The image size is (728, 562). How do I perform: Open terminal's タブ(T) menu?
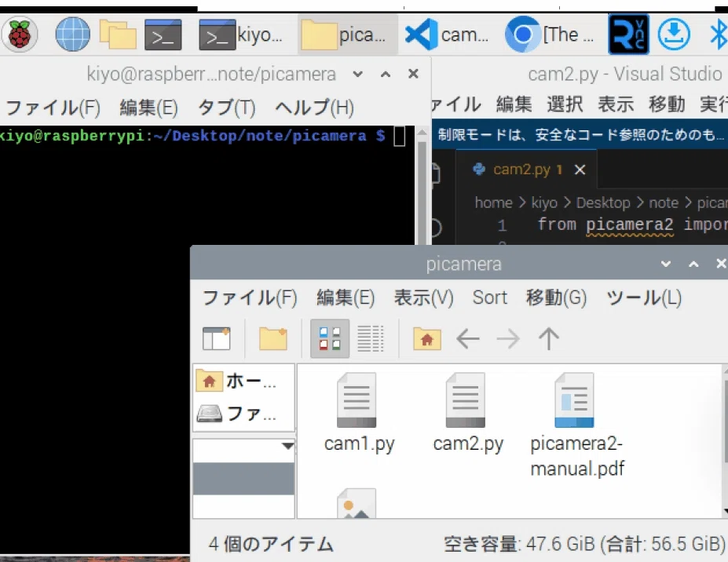tap(227, 108)
